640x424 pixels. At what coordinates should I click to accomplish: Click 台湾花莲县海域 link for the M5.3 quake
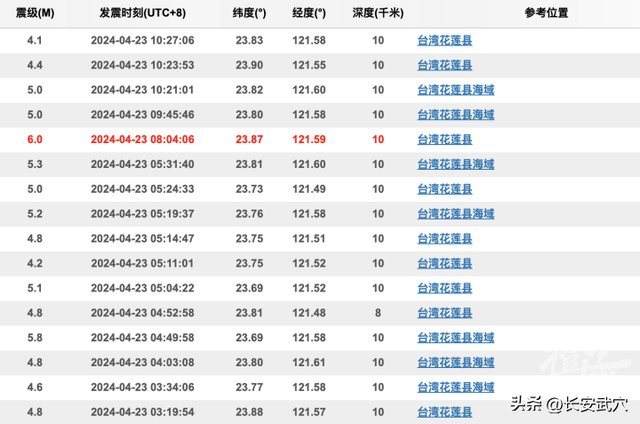pyautogui.click(x=455, y=165)
